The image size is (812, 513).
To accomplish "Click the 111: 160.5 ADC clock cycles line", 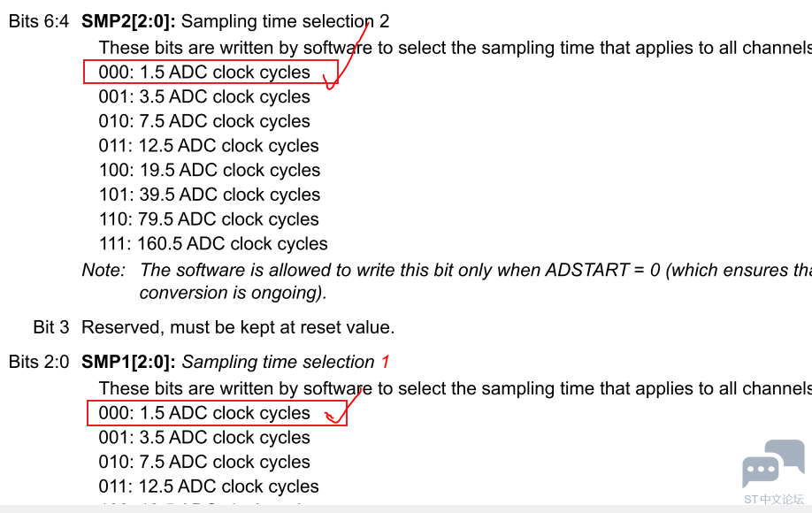I will (213, 243).
